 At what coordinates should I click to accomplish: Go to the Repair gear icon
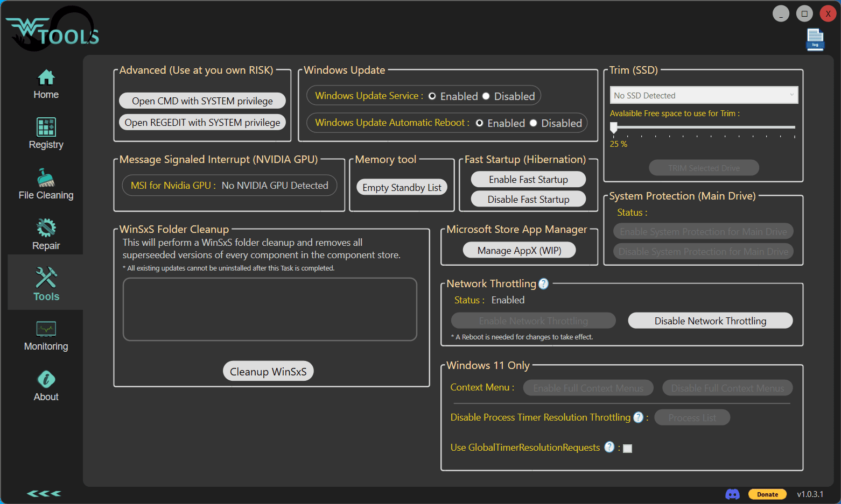(46, 228)
